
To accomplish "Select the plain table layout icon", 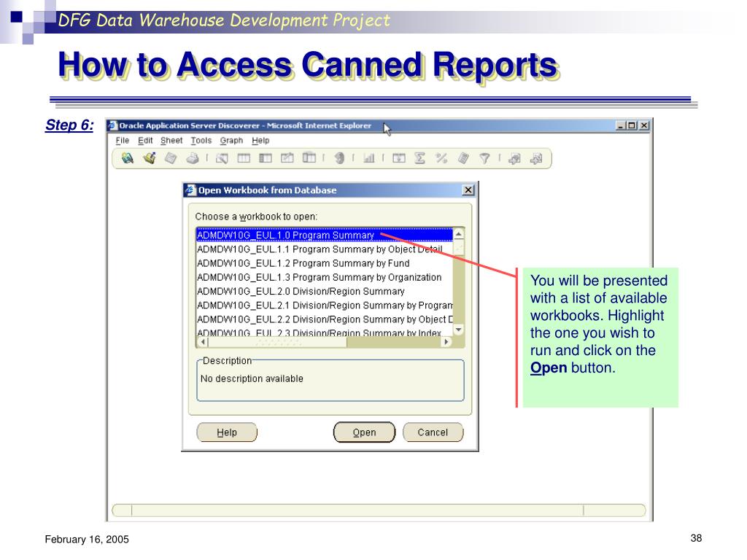I will click(x=244, y=158).
